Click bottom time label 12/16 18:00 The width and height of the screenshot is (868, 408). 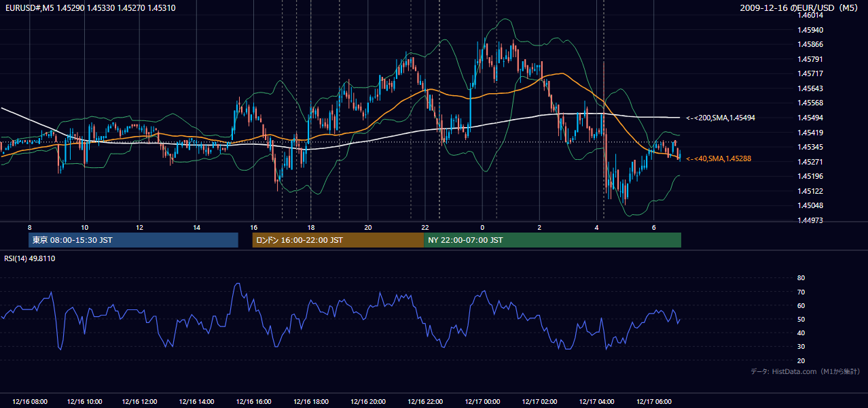tap(310, 402)
